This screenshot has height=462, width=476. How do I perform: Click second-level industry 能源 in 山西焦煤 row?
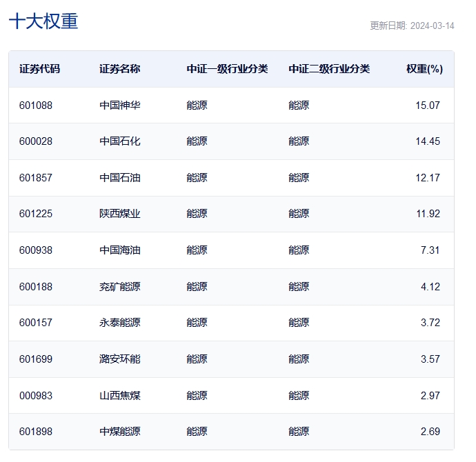299,395
